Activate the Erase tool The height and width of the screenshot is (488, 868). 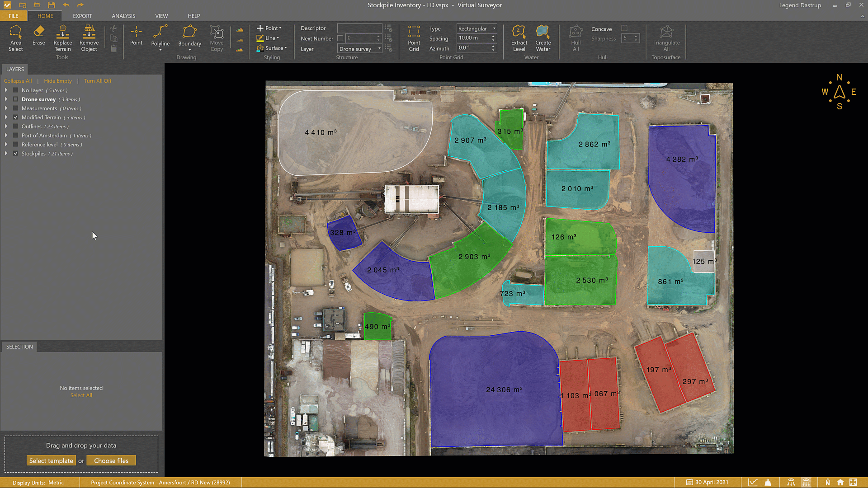(x=38, y=36)
